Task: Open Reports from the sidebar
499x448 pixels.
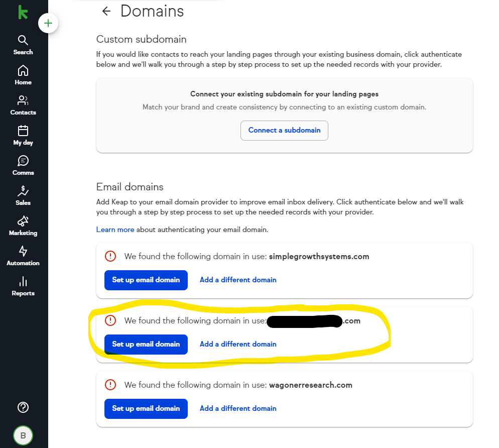Action: coord(23,286)
